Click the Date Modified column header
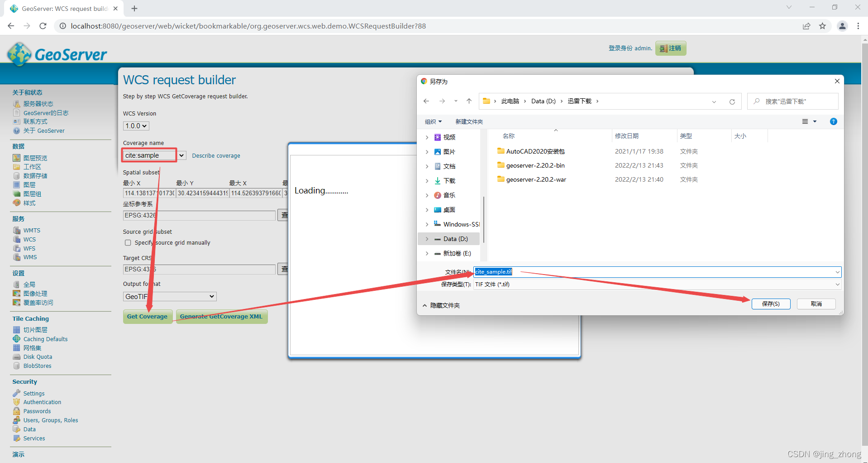This screenshot has width=868, height=463. point(627,136)
